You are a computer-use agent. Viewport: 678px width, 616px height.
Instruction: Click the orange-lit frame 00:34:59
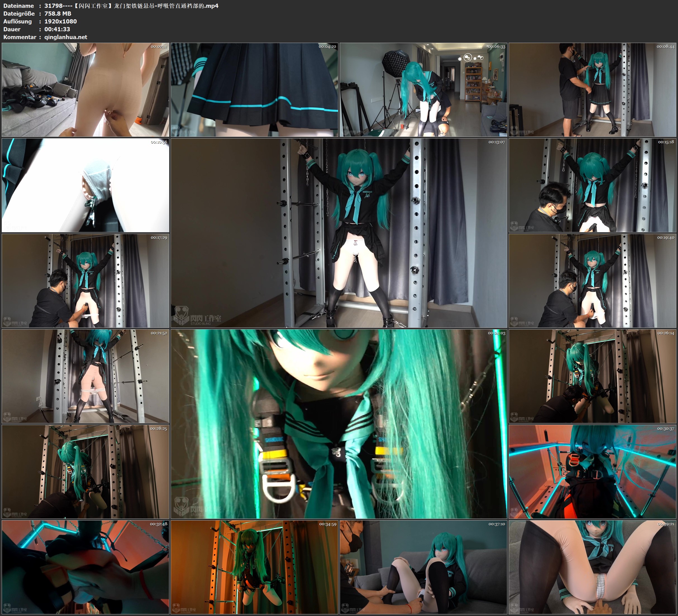coord(254,567)
